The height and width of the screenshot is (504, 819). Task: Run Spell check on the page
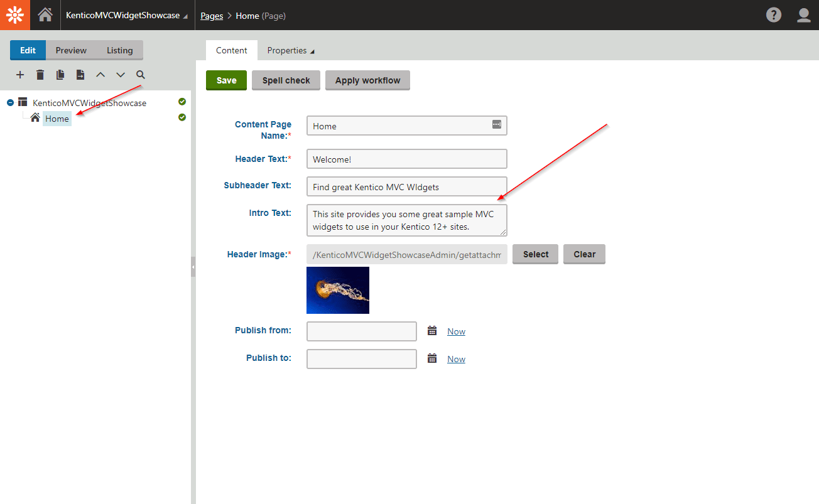tap(286, 80)
